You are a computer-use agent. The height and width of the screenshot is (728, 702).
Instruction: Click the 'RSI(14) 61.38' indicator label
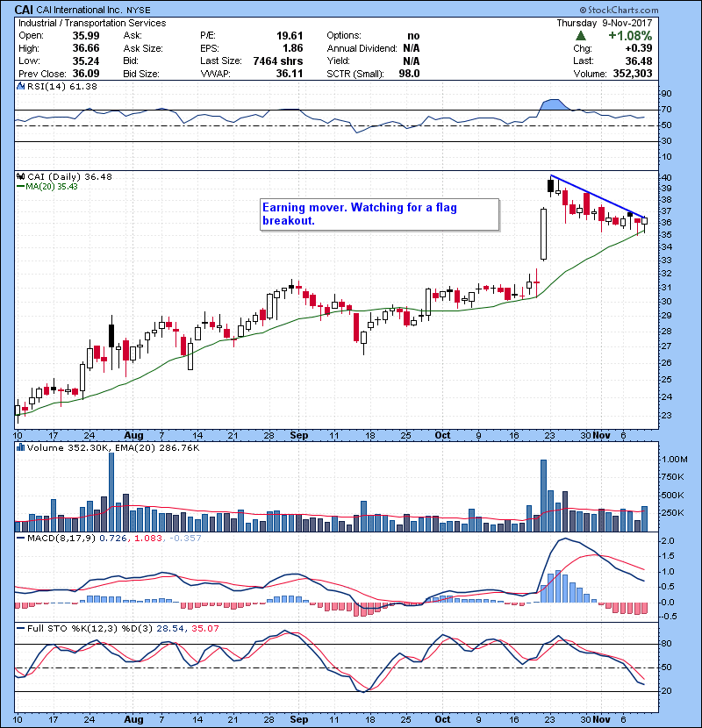pyautogui.click(x=61, y=86)
